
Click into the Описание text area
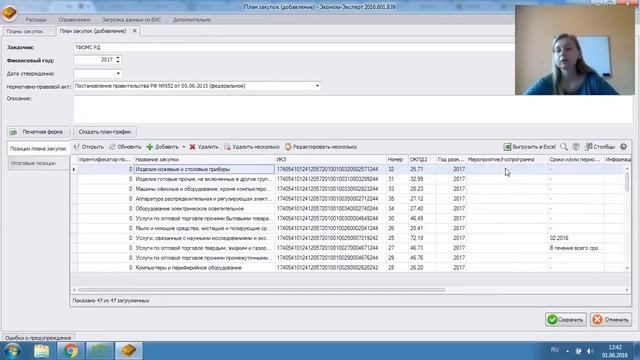click(x=353, y=109)
